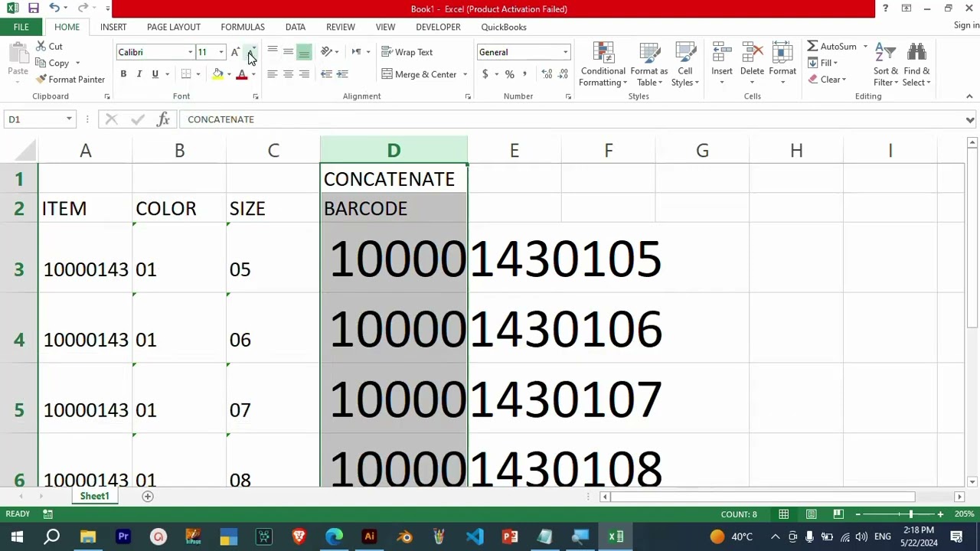Align text right

pos(305,74)
